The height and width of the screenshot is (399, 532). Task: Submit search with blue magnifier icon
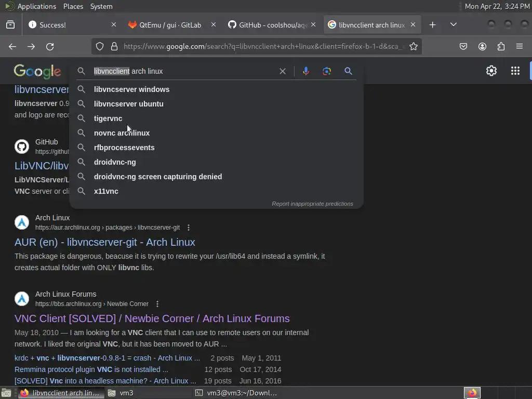point(348,71)
